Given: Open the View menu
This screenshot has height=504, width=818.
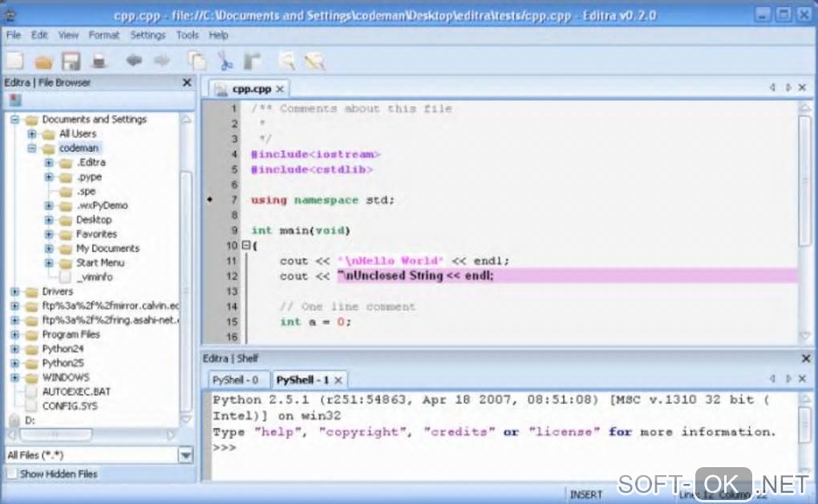Looking at the screenshot, I should pos(68,35).
